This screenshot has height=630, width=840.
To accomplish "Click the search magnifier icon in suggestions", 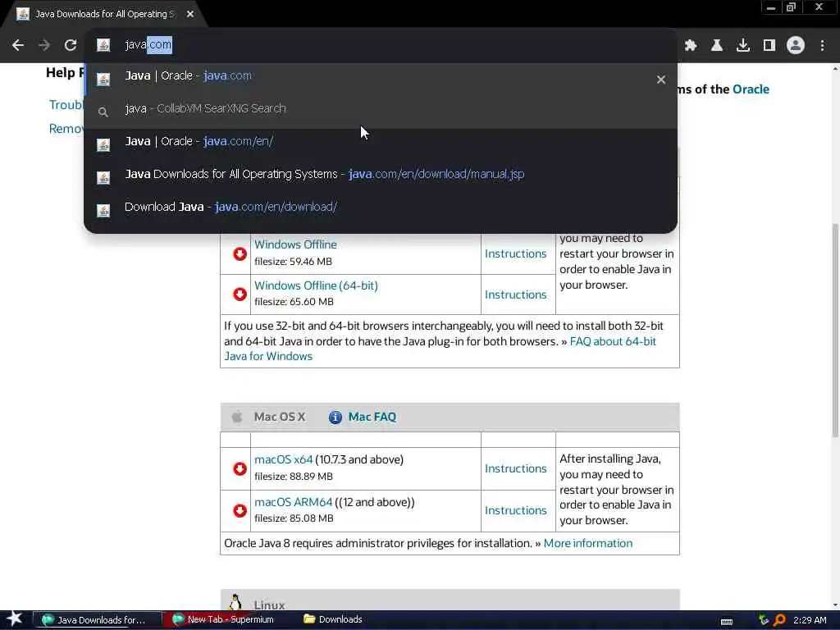I will point(103,112).
